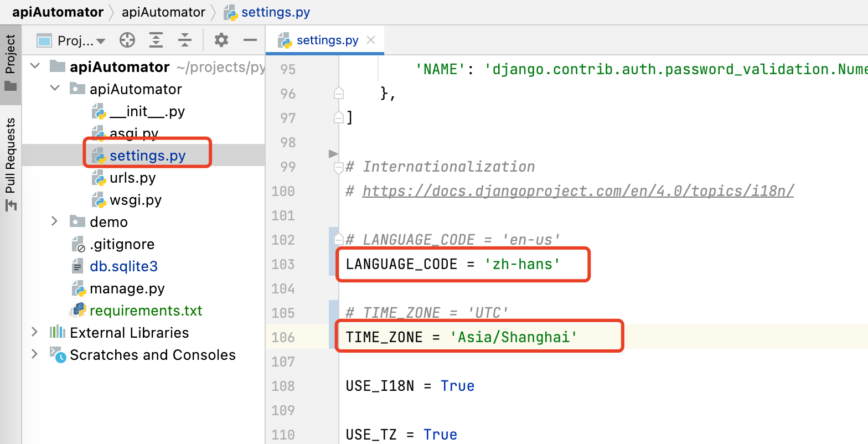Hide the Project panel with minus icon
This screenshot has width=868, height=444.
tap(250, 40)
